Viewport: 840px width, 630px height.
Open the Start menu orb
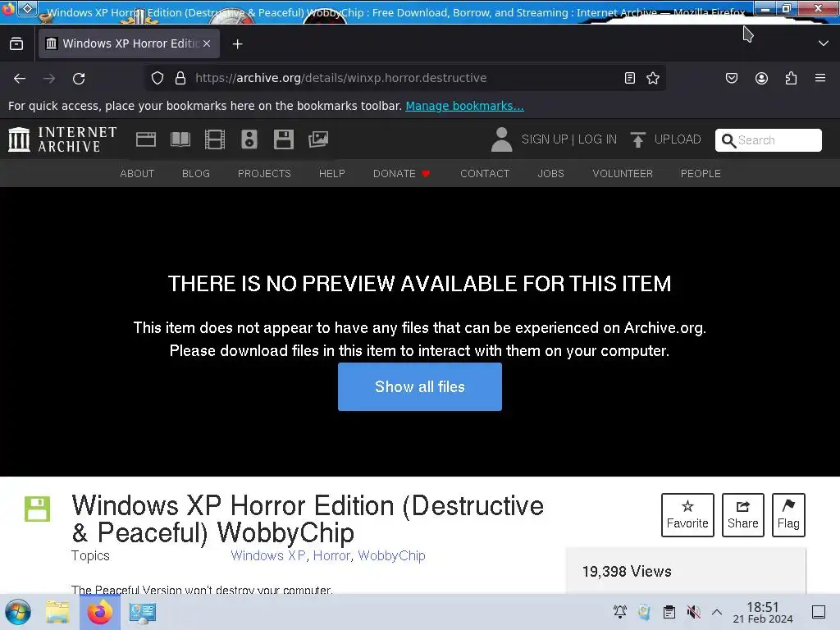click(18, 612)
